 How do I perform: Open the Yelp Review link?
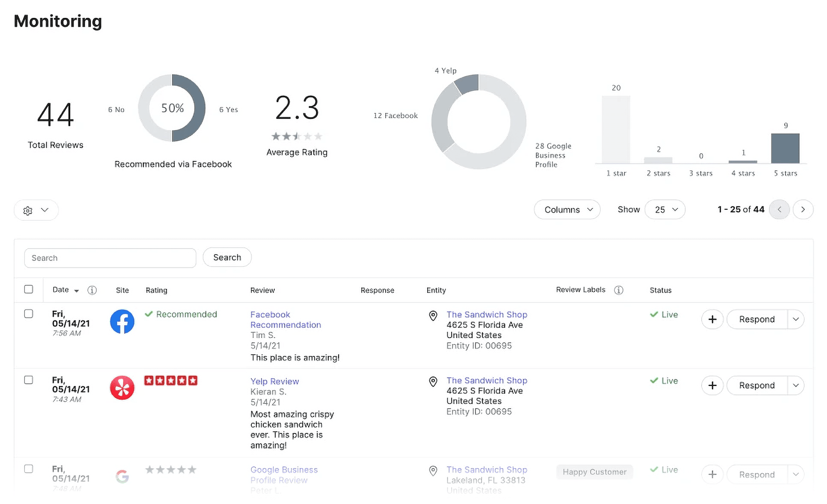tap(275, 382)
